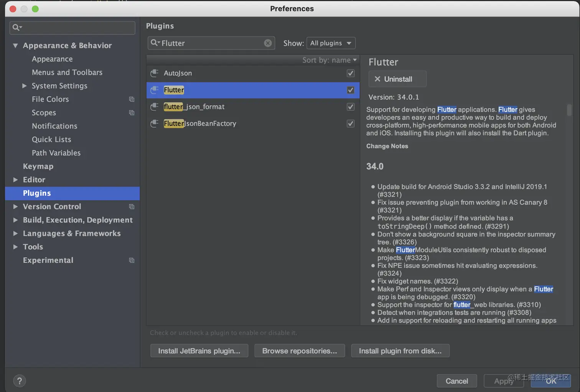Expand the Editor settings section

[16, 180]
